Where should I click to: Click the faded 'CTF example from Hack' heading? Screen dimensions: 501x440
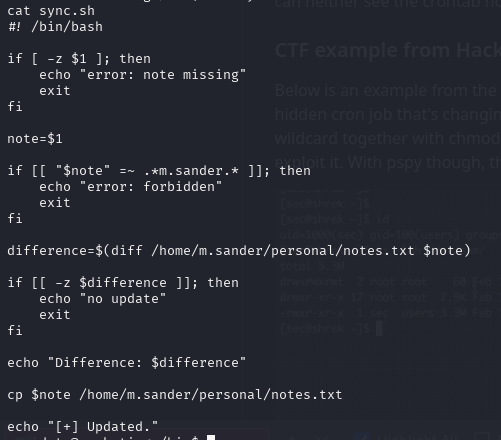coord(388,51)
